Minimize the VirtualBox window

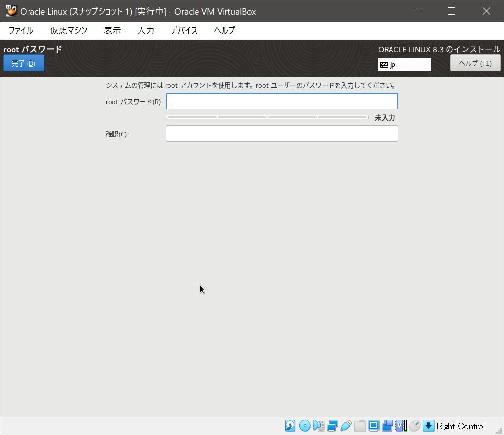[418, 11]
